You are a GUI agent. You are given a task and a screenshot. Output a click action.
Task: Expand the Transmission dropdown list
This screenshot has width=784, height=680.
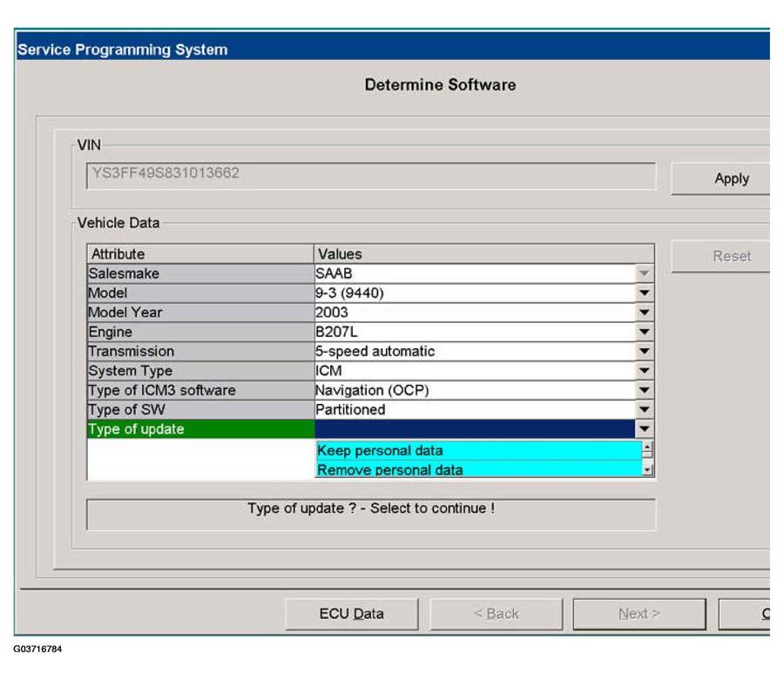point(645,352)
